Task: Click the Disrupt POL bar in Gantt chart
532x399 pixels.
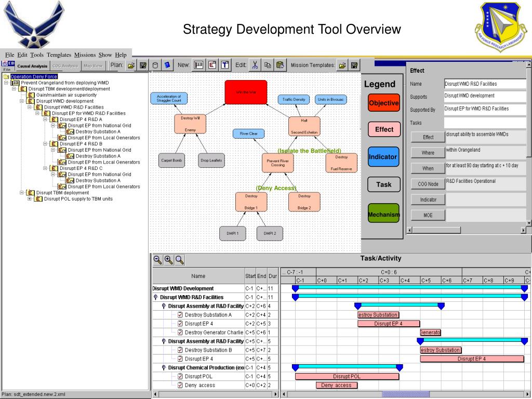Action: coord(347,376)
